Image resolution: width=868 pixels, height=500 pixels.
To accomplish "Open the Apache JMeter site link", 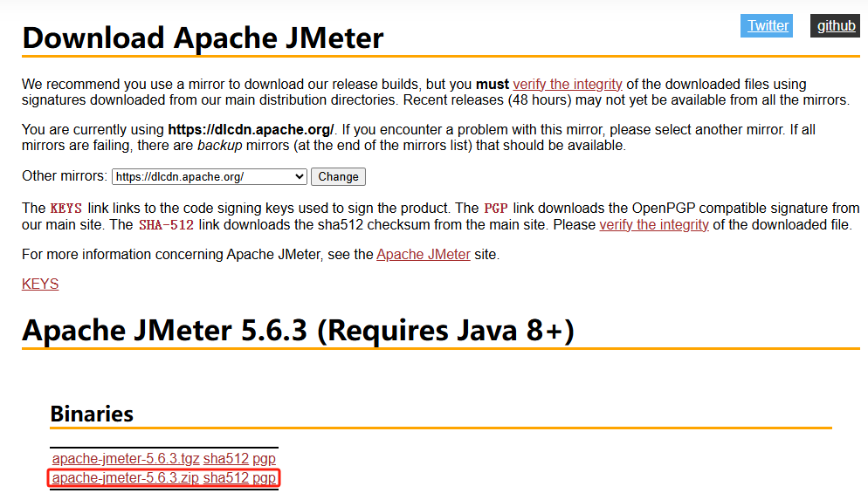I will coord(424,255).
